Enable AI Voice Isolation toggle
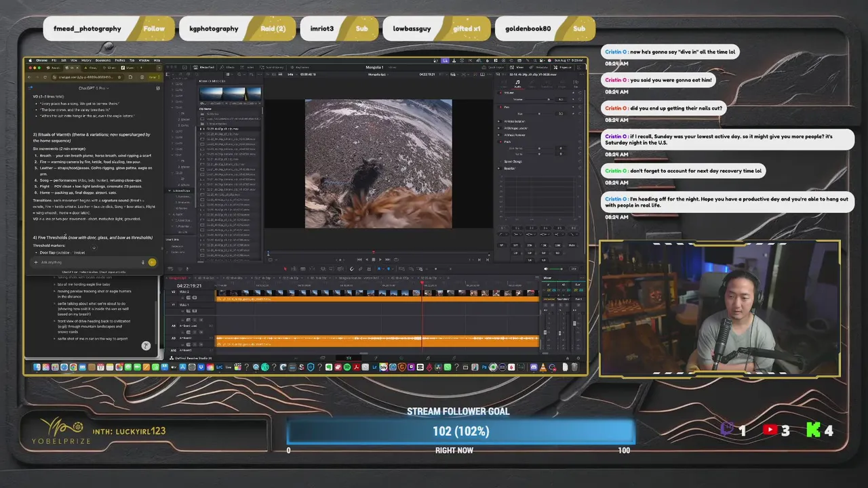Screen dimensions: 868x488 (x=499, y=121)
